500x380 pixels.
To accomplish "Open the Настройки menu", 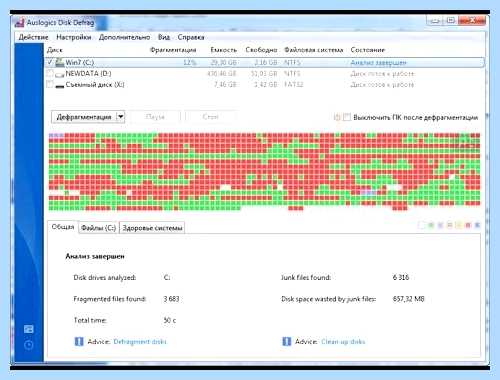I will [x=74, y=37].
